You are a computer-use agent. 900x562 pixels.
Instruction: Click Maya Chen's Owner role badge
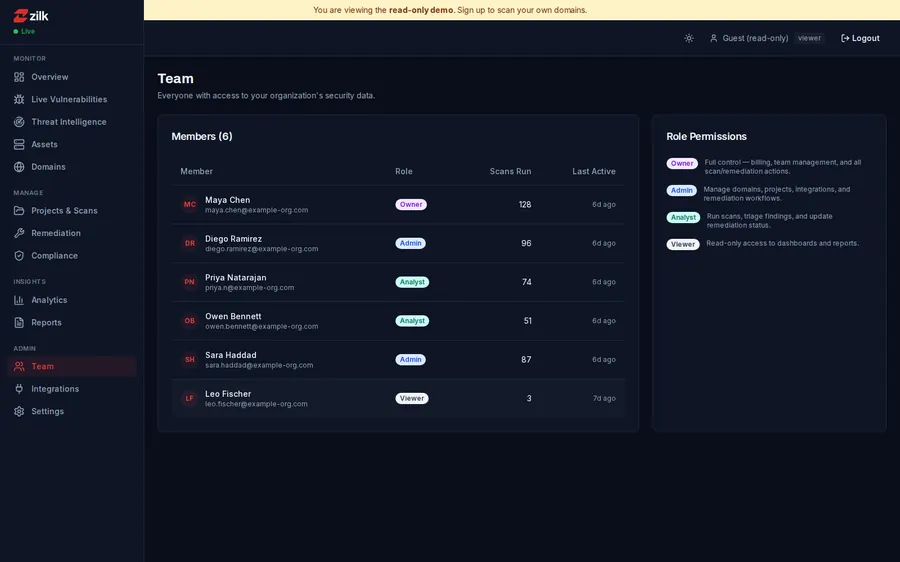[x=411, y=204]
